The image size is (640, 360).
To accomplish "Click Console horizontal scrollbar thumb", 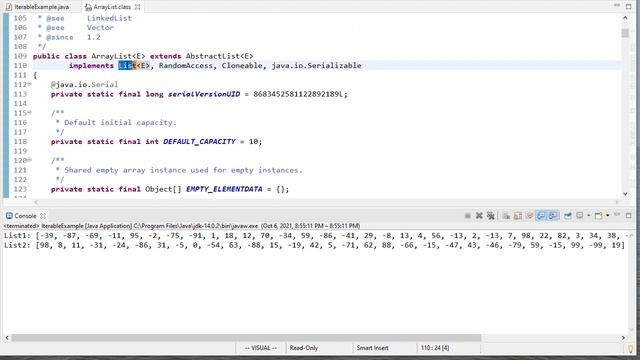I will (x=246, y=338).
